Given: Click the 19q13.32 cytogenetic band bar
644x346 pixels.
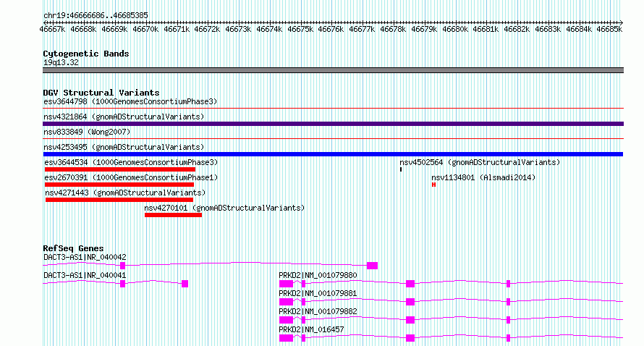Looking at the screenshot, I should coord(333,70).
